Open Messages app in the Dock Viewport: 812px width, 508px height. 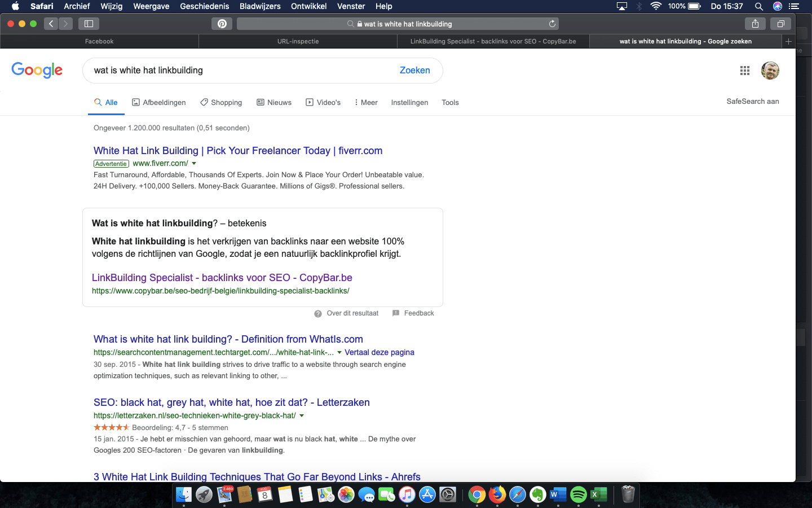point(367,494)
